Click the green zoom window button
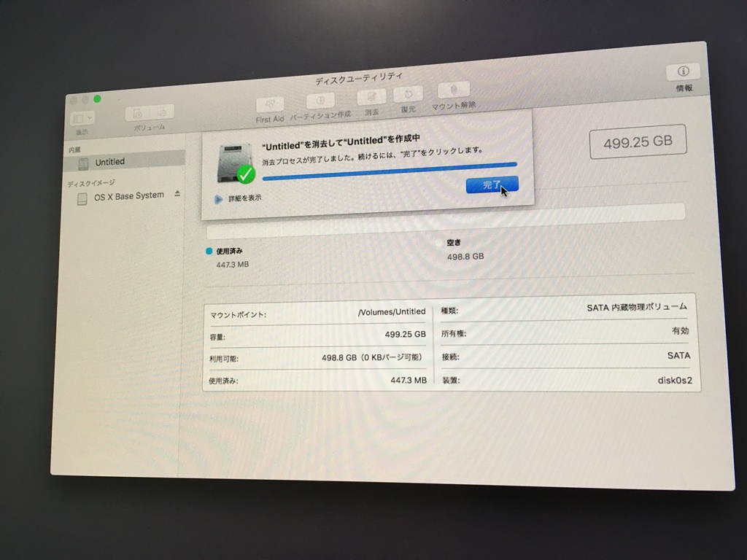 click(x=97, y=99)
